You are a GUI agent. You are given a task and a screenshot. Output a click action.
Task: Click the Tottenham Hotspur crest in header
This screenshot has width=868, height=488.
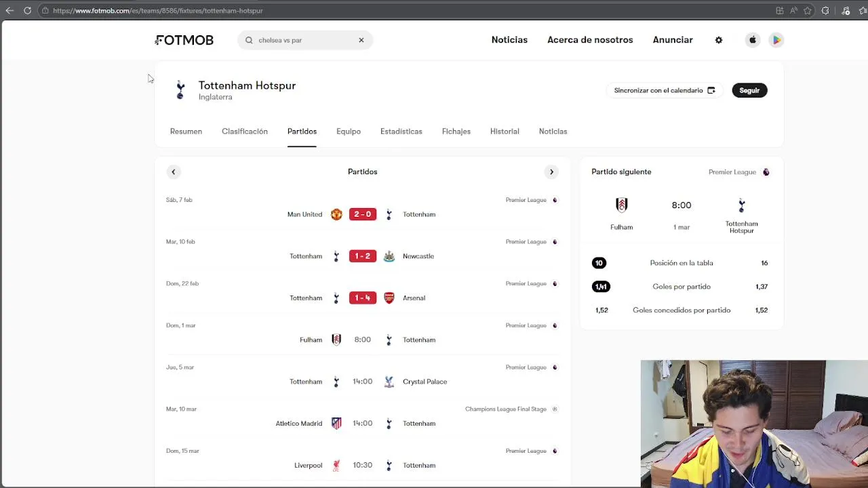(180, 90)
